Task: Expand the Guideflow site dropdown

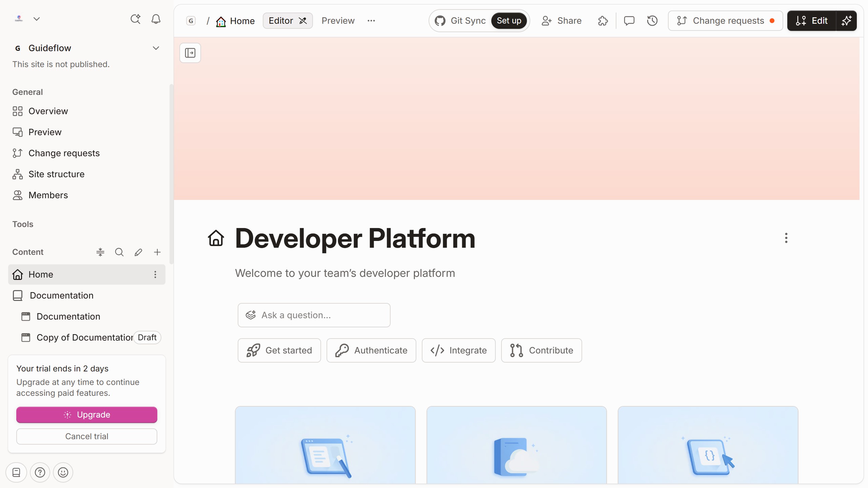Action: pos(156,48)
